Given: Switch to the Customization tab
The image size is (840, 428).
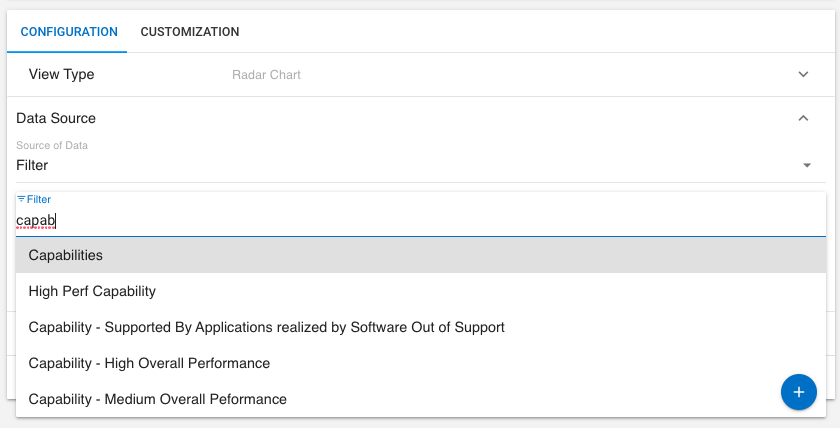Looking at the screenshot, I should 190,32.
